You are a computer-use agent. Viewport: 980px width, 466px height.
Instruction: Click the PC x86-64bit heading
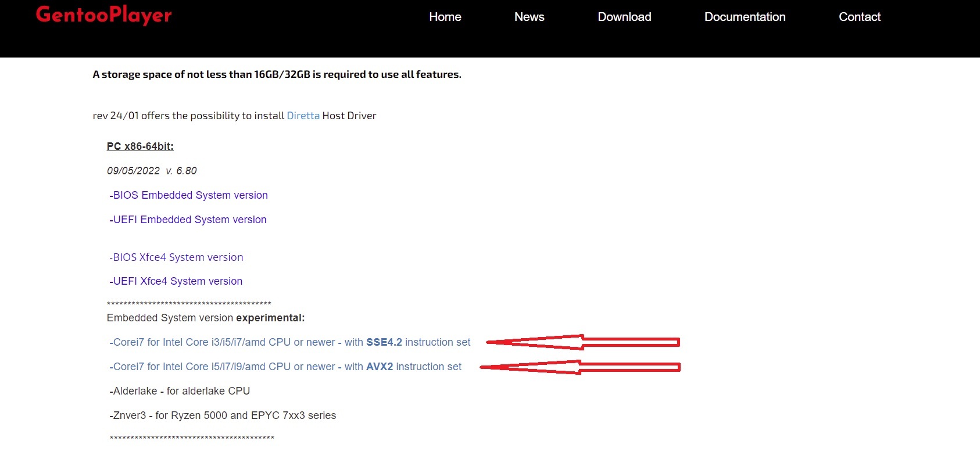[x=140, y=146]
